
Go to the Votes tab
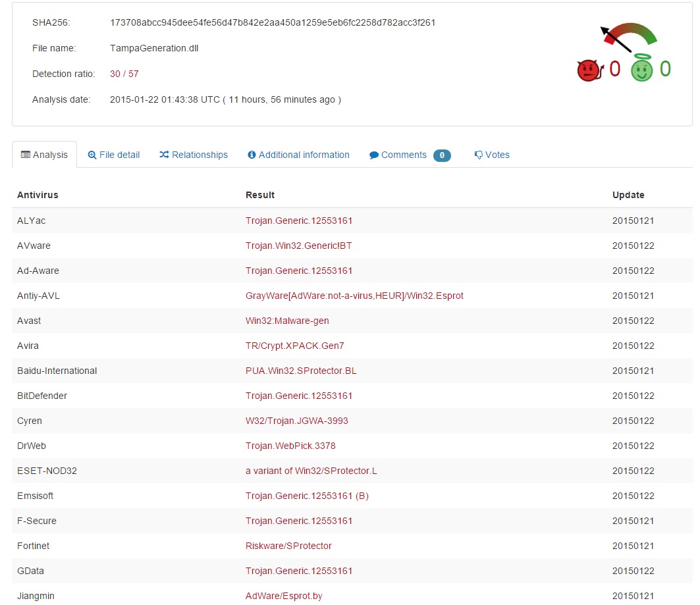coord(492,155)
